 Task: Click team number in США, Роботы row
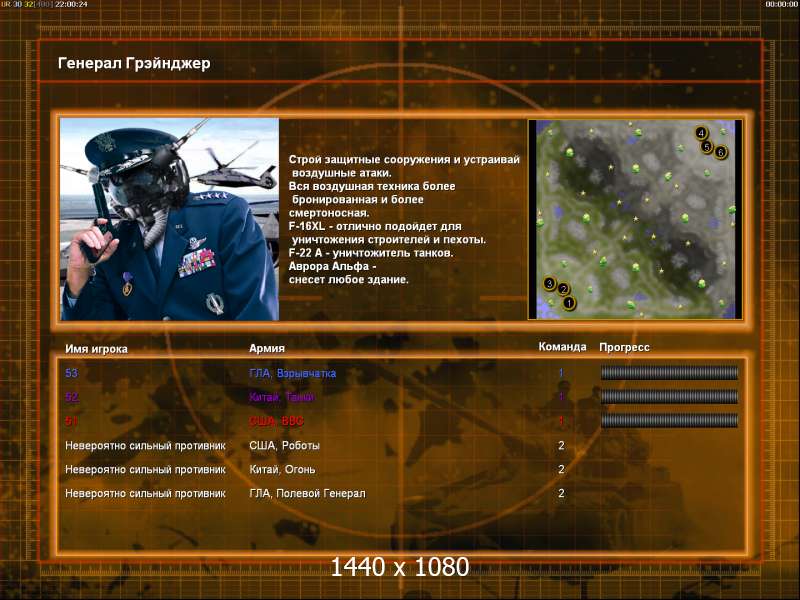point(561,445)
